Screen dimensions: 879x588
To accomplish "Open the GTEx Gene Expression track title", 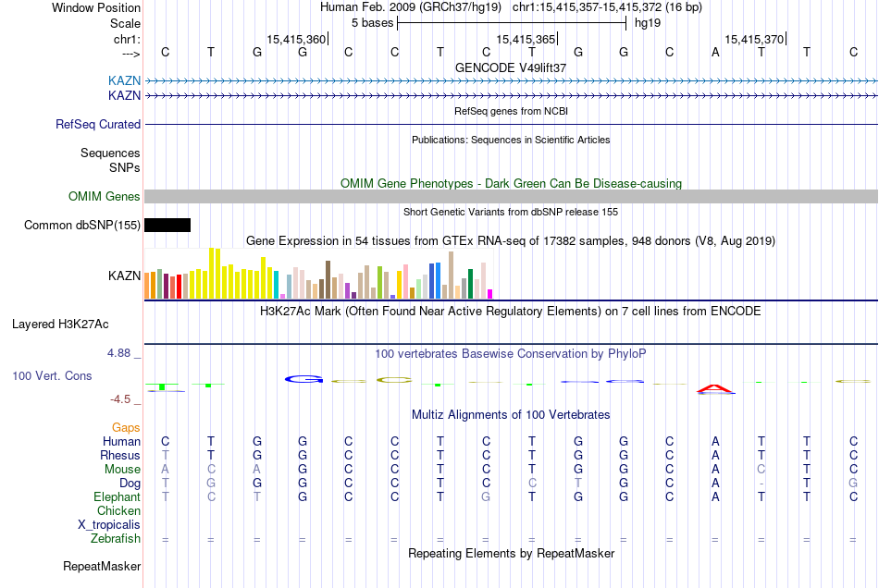I will (x=511, y=240).
